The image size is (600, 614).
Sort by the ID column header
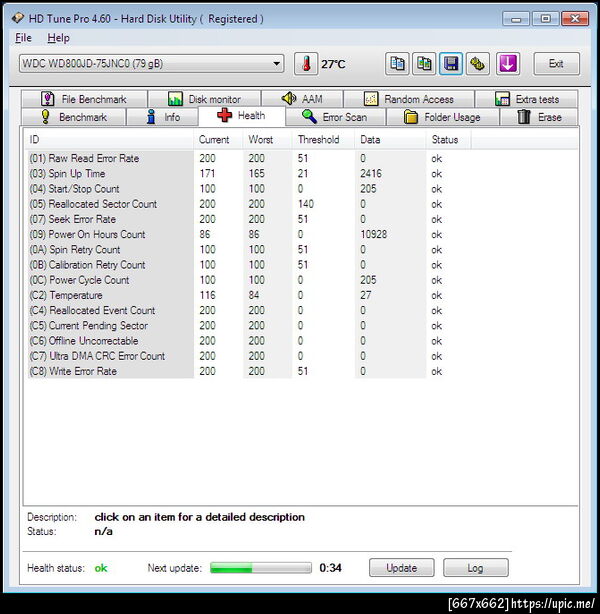[110, 140]
